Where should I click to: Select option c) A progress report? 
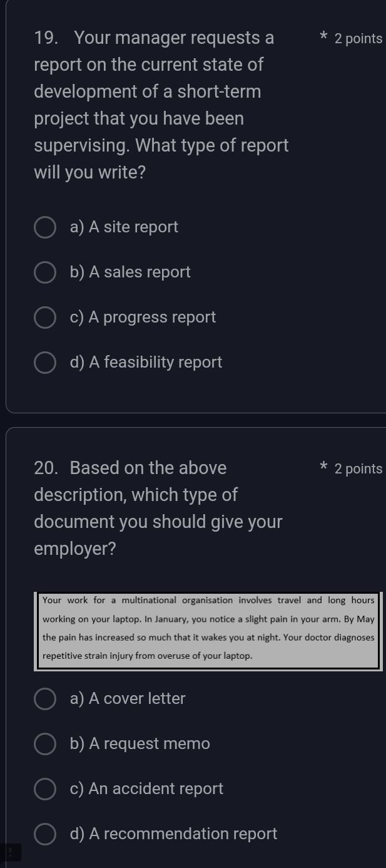click(x=44, y=318)
